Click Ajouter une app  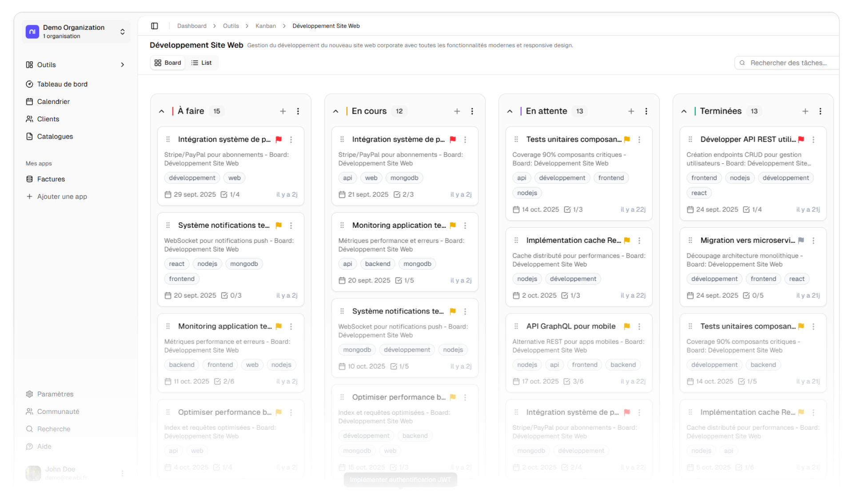coord(62,196)
